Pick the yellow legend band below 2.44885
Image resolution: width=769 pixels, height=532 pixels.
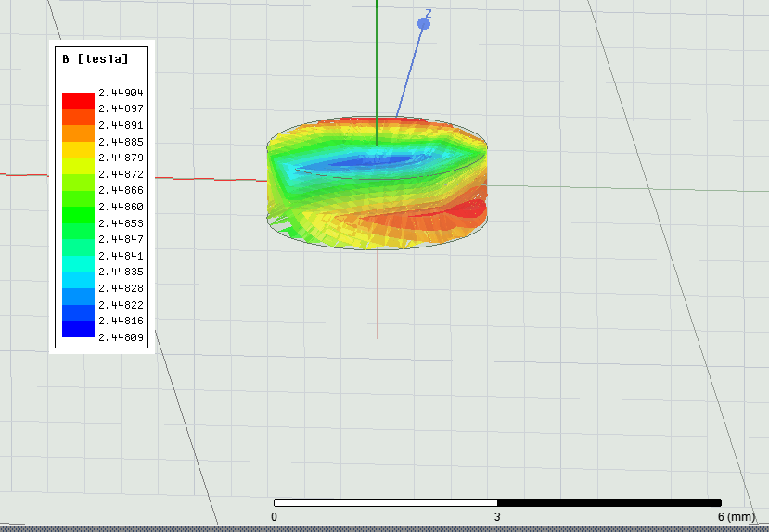79,149
